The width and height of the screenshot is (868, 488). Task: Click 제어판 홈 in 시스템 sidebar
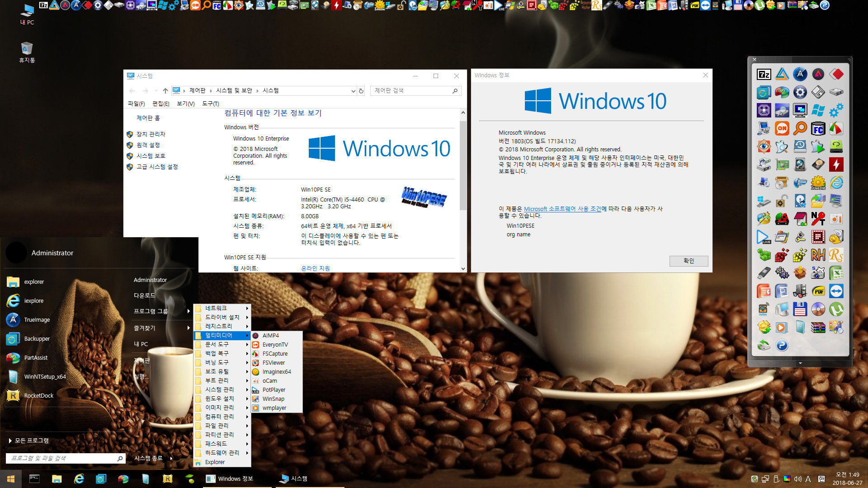pos(148,118)
